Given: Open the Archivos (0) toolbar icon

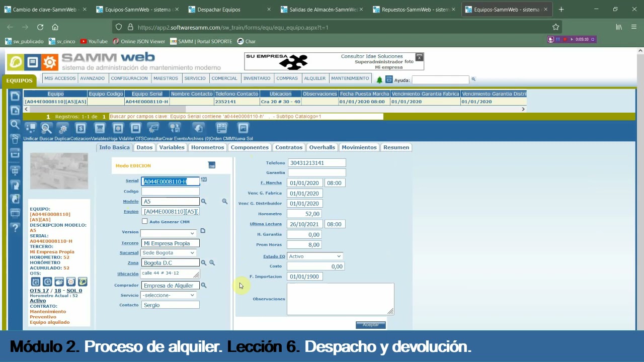Looking at the screenshot, I should [198, 128].
